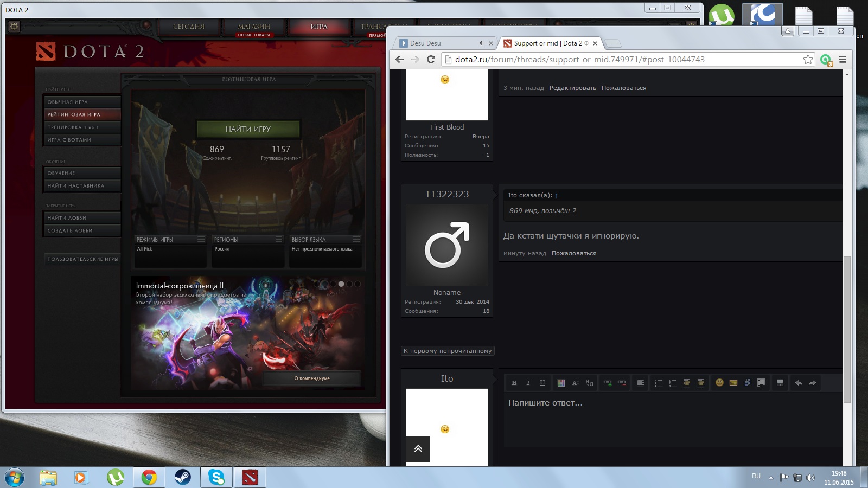Image resolution: width=868 pixels, height=488 pixels.
Task: Open Steam from the taskbar
Action: pos(182,477)
